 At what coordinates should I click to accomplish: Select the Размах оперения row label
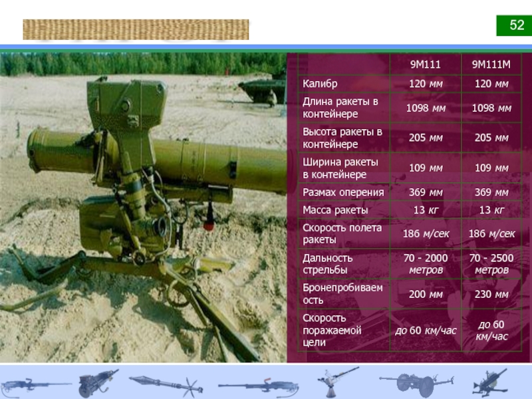(x=343, y=192)
